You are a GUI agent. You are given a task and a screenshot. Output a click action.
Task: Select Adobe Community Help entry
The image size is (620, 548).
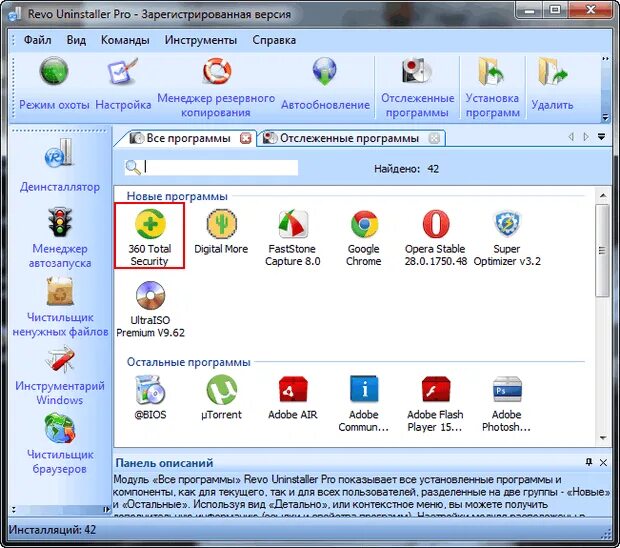[364, 403]
